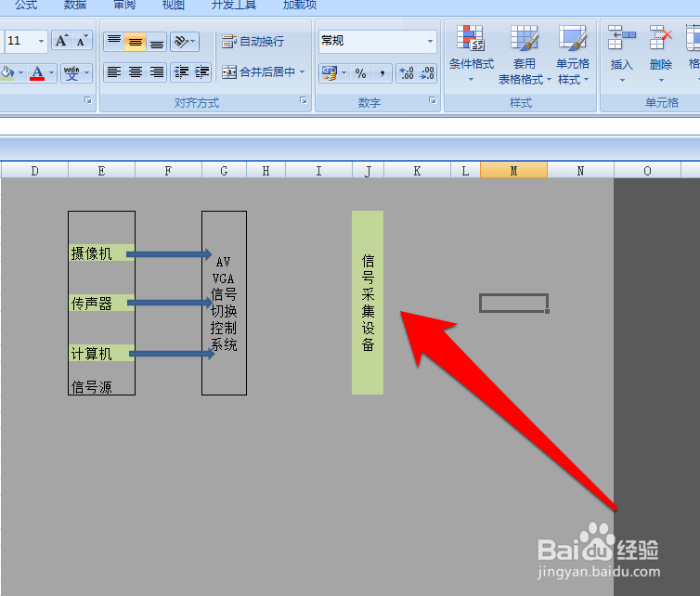Viewport: 700px width, 596px height.
Task: Open the font group dialog launcher
Action: (x=88, y=100)
